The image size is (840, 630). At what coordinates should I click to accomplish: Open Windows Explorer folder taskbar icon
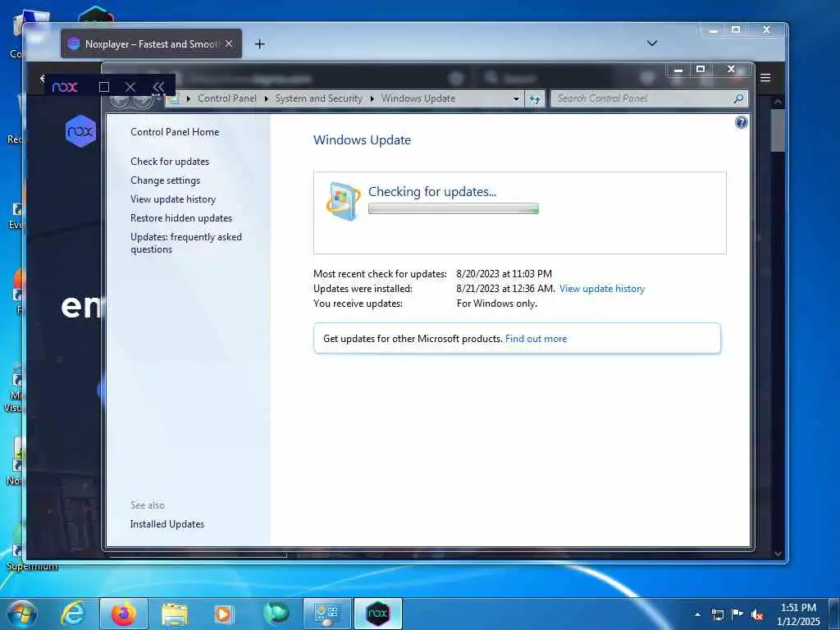[x=175, y=614]
